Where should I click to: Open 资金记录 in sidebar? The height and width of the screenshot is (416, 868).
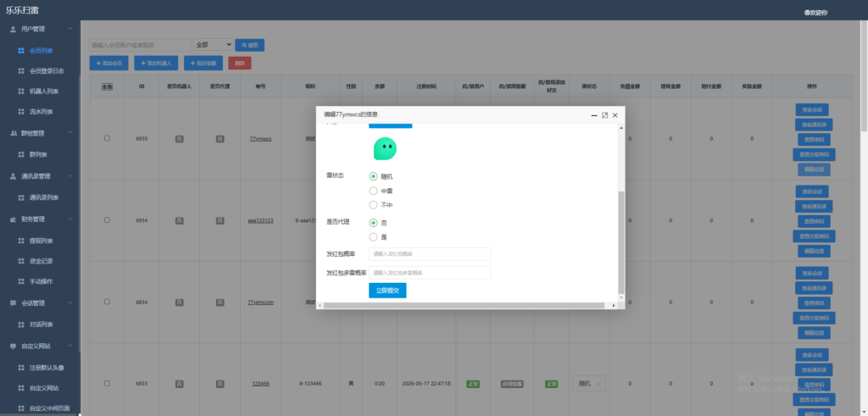pos(42,261)
